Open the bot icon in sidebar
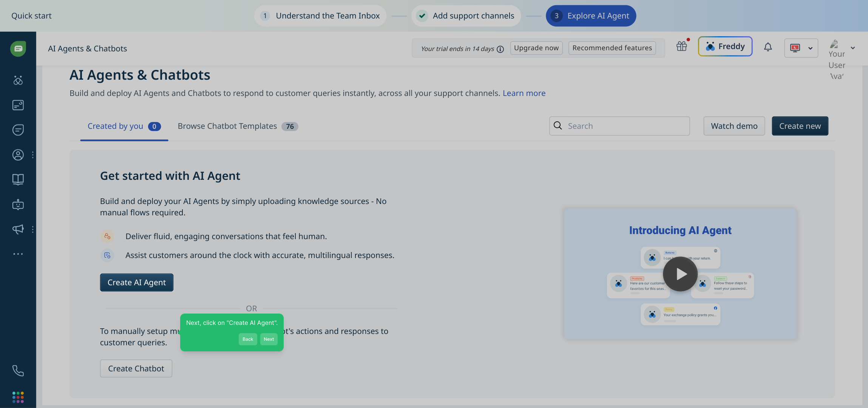This screenshot has height=408, width=868. [18, 205]
